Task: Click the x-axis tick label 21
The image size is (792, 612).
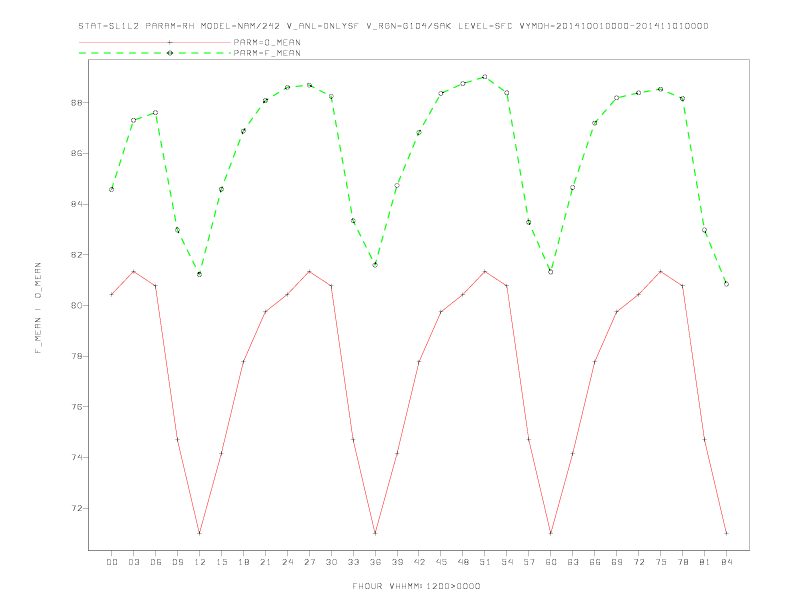Action: click(265, 562)
